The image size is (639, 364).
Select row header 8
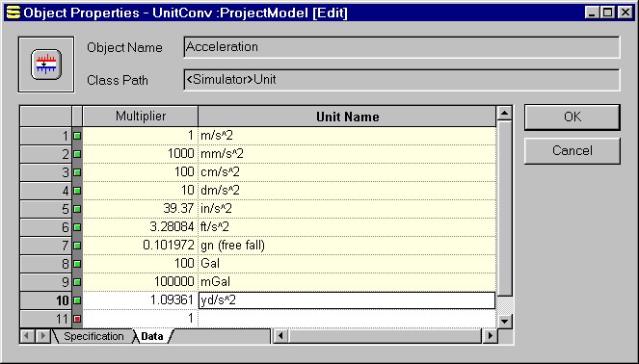click(46, 264)
